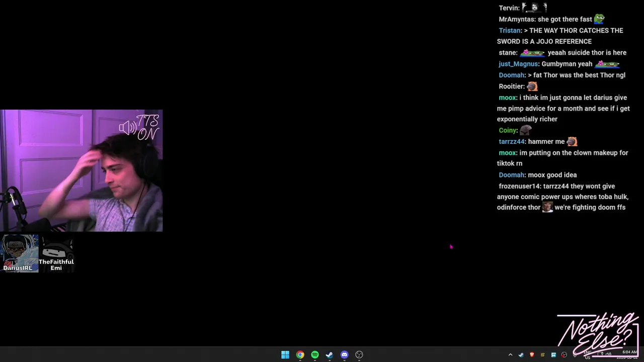Click the username "Tristan" in chat
This screenshot has height=362, width=644.
coord(509,30)
